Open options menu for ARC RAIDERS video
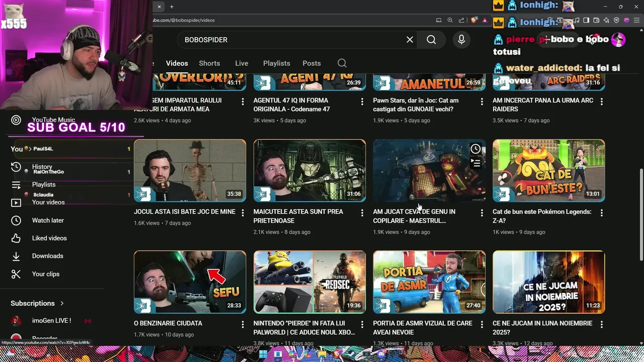The image size is (644, 362). 601,102
